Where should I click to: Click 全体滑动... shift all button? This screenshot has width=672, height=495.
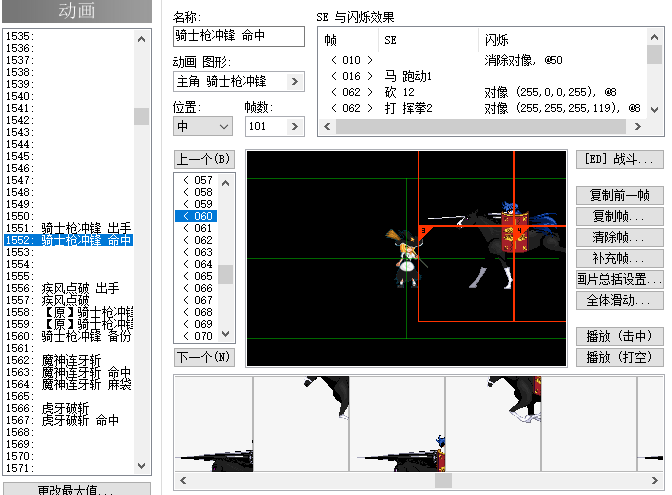click(x=620, y=300)
